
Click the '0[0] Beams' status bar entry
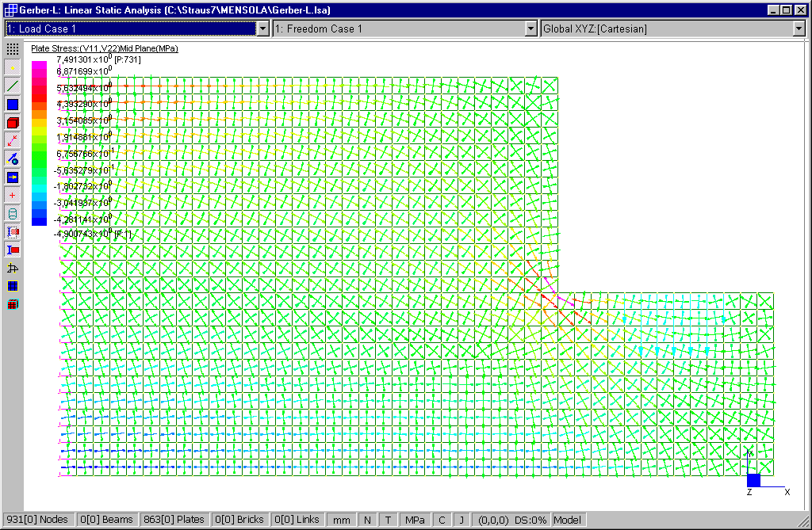click(x=107, y=520)
